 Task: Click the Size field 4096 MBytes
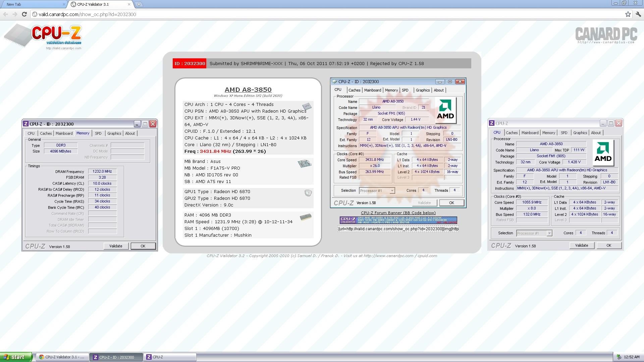61,151
